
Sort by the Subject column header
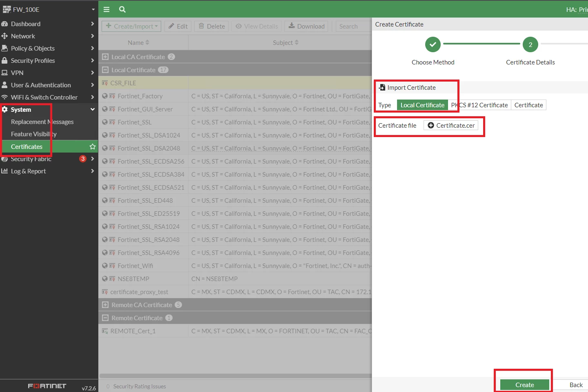[x=286, y=42]
